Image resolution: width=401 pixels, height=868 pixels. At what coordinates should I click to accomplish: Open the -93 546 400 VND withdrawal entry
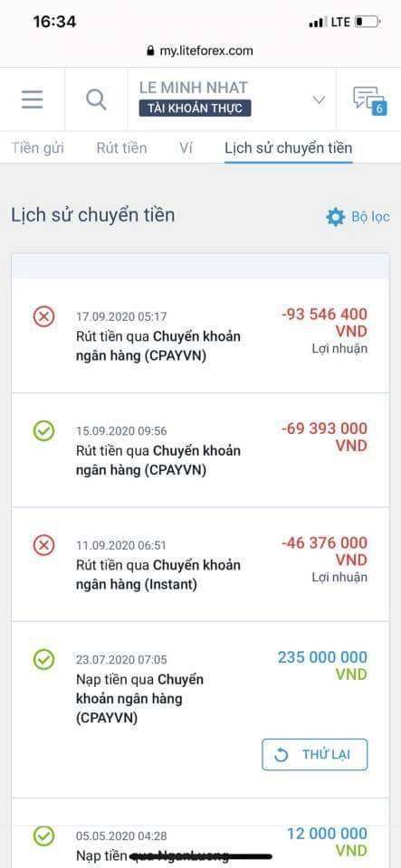coord(201,335)
